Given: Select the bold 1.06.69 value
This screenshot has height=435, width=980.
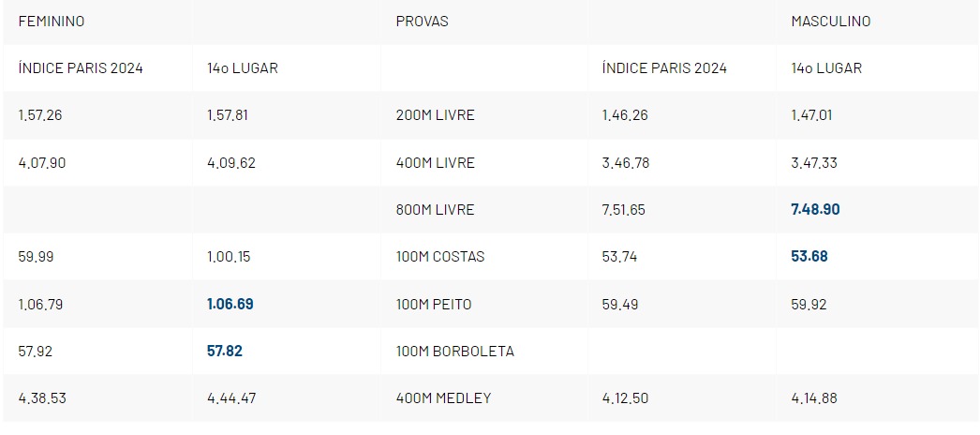Looking at the screenshot, I should [x=230, y=304].
